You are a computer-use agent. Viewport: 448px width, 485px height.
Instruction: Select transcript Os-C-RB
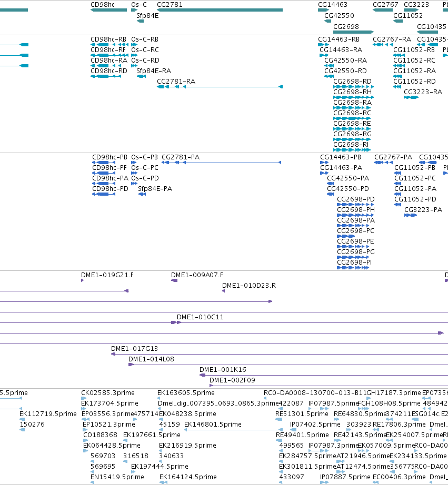click(x=134, y=45)
